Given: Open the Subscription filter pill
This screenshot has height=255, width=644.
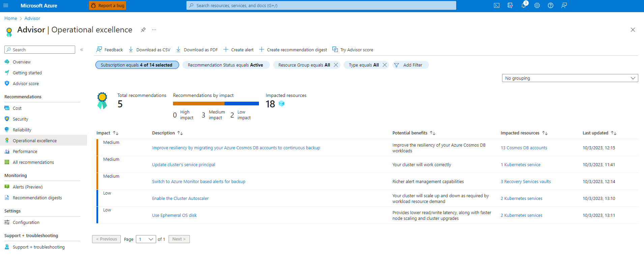Looking at the screenshot, I should (x=137, y=65).
